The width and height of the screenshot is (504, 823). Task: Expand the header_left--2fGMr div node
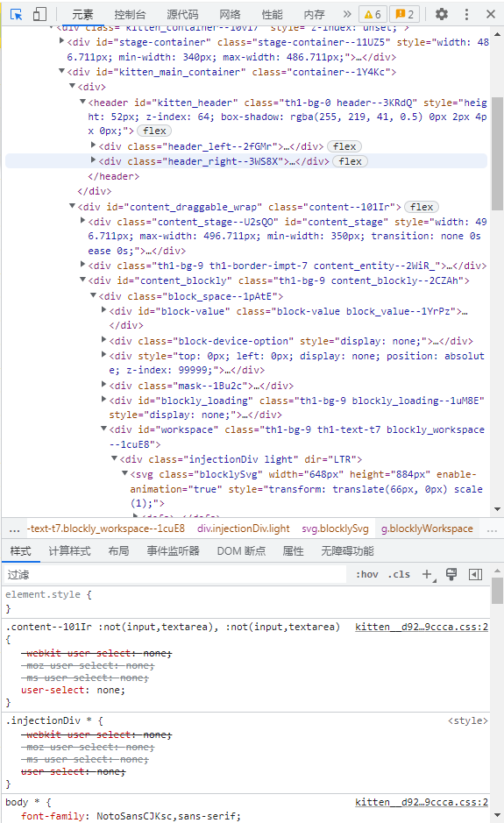[x=94, y=145]
